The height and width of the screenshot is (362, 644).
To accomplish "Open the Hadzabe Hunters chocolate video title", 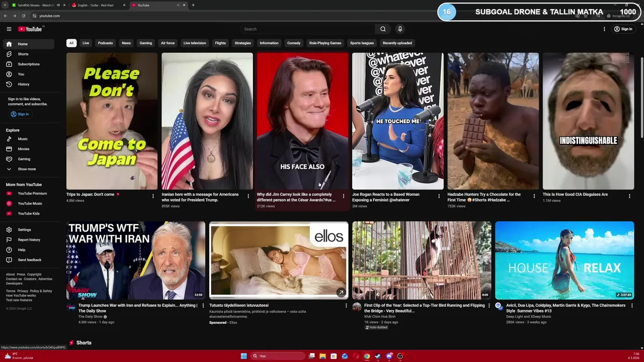I will point(484,197).
